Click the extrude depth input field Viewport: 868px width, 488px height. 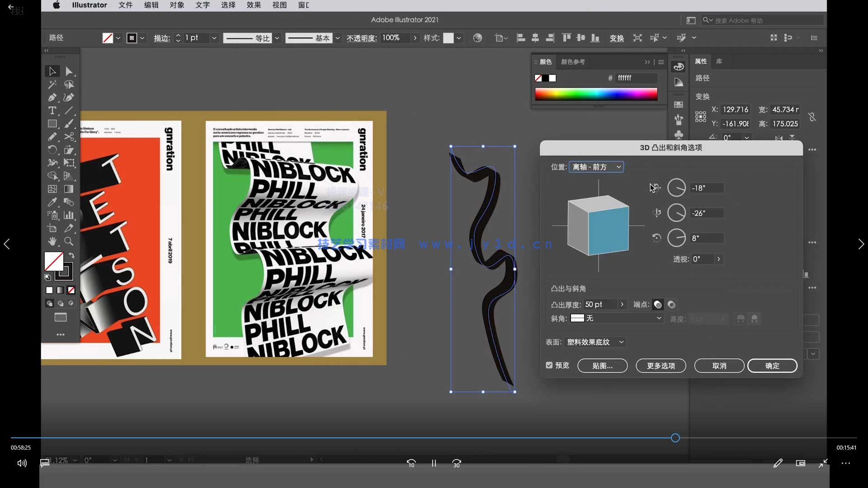pos(599,305)
